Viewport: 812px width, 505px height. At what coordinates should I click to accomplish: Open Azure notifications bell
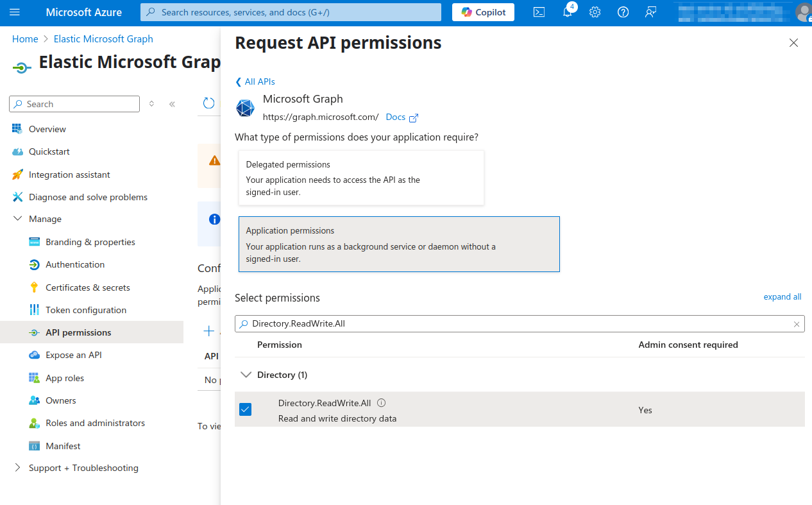tap(567, 12)
